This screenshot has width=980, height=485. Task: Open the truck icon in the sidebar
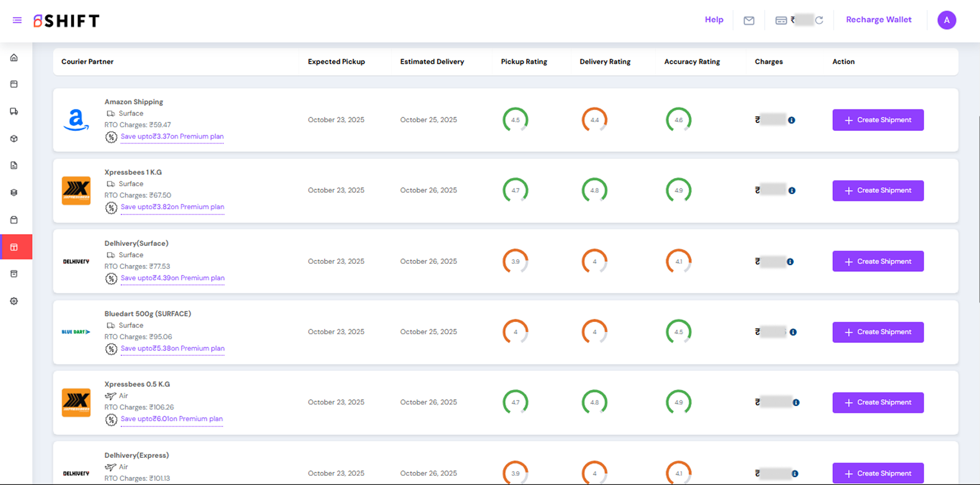tap(14, 112)
